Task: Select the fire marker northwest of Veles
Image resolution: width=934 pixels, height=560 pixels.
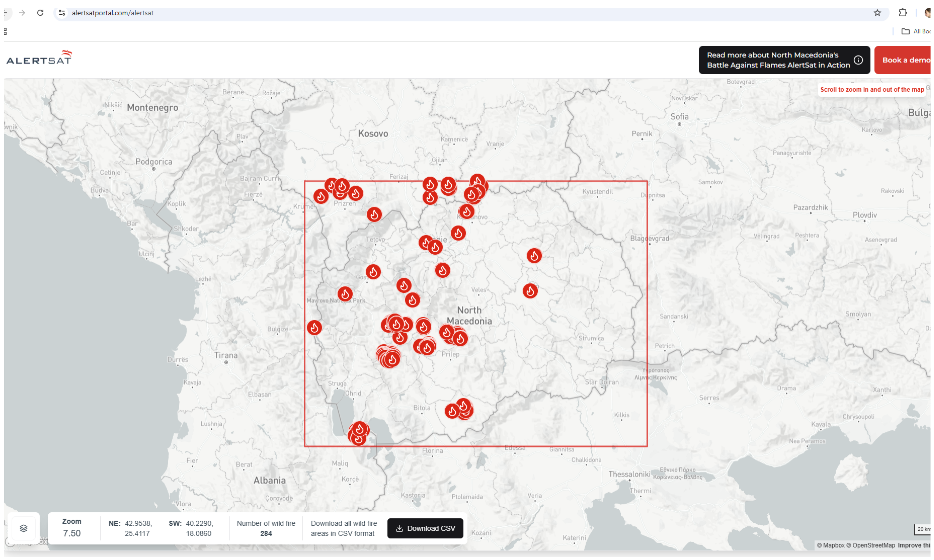Action: pos(443,270)
